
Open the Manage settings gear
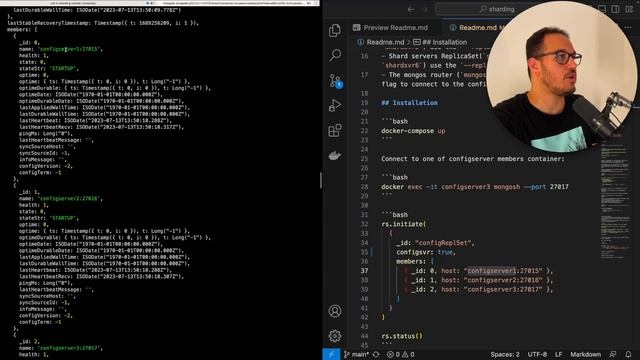tap(335, 336)
